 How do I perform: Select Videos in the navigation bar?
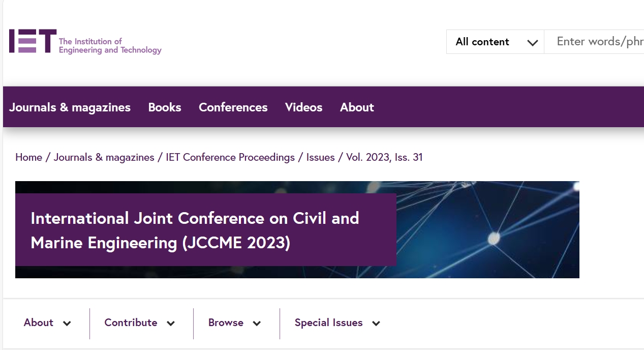click(x=303, y=107)
